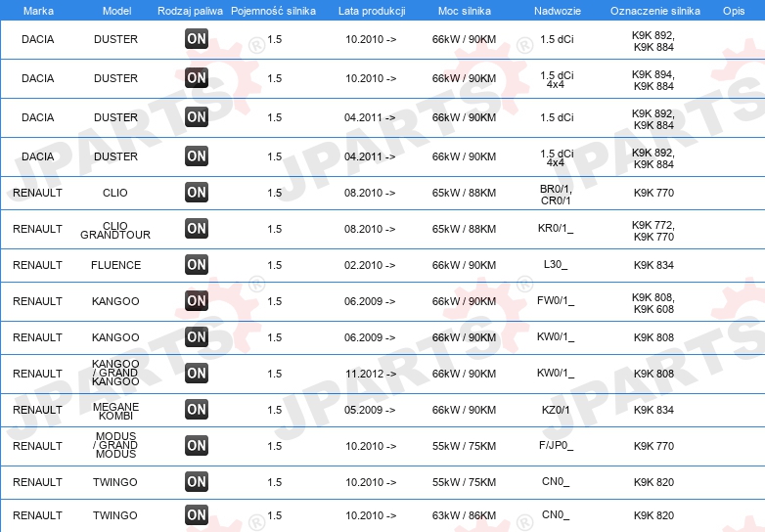
Task: Click the ON fuel icon in Renault Fluence row
Action: click(x=197, y=265)
